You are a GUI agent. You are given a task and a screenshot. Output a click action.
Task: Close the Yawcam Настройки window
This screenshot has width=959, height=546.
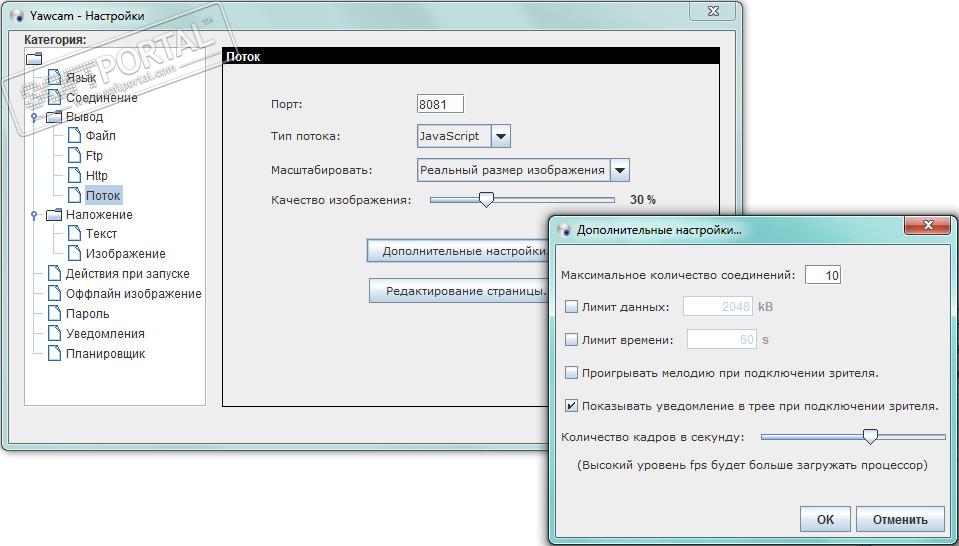(x=713, y=11)
